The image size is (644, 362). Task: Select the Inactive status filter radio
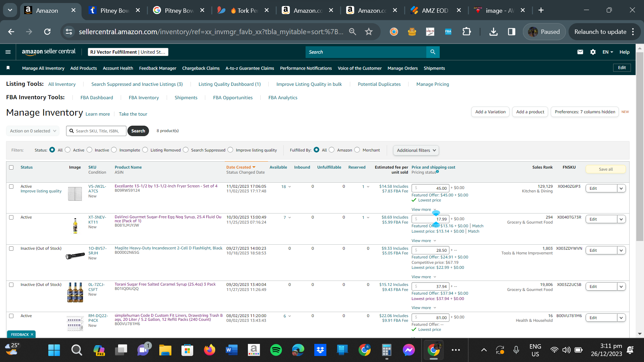point(90,150)
